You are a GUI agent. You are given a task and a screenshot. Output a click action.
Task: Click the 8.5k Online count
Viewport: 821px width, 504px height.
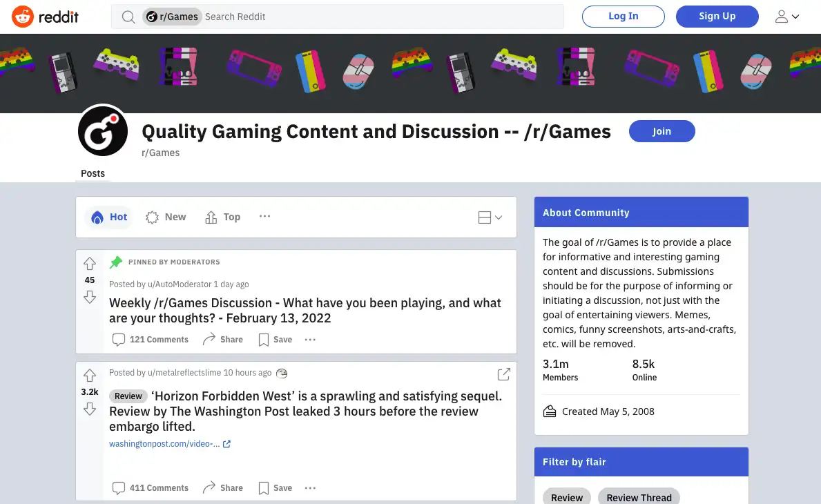644,369
